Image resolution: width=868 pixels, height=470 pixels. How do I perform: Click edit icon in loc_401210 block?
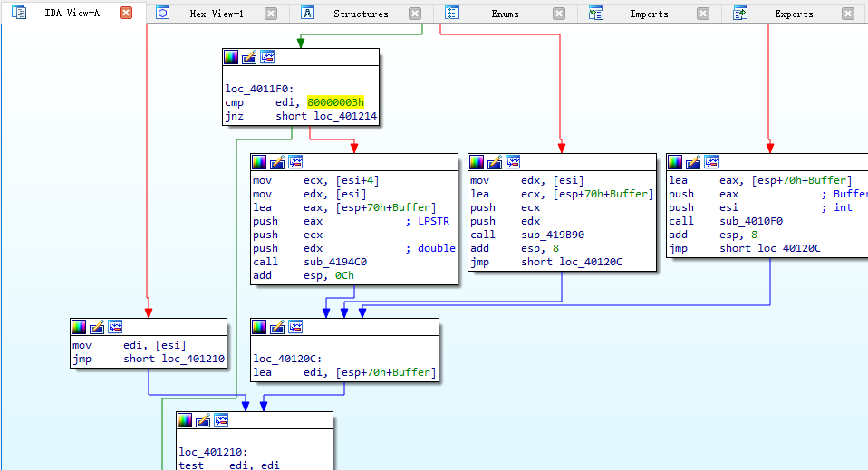(203, 420)
